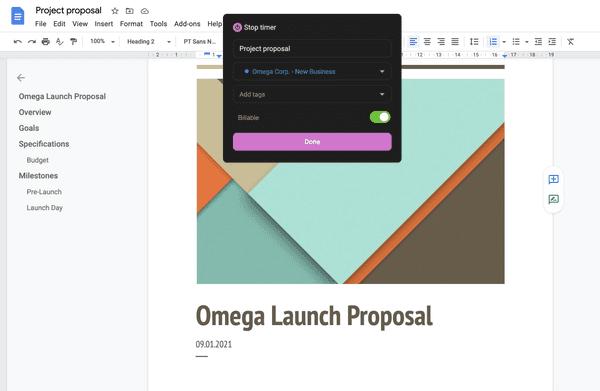The height and width of the screenshot is (391, 600).
Task: Click the date 09.01.2021
Action: point(214,344)
